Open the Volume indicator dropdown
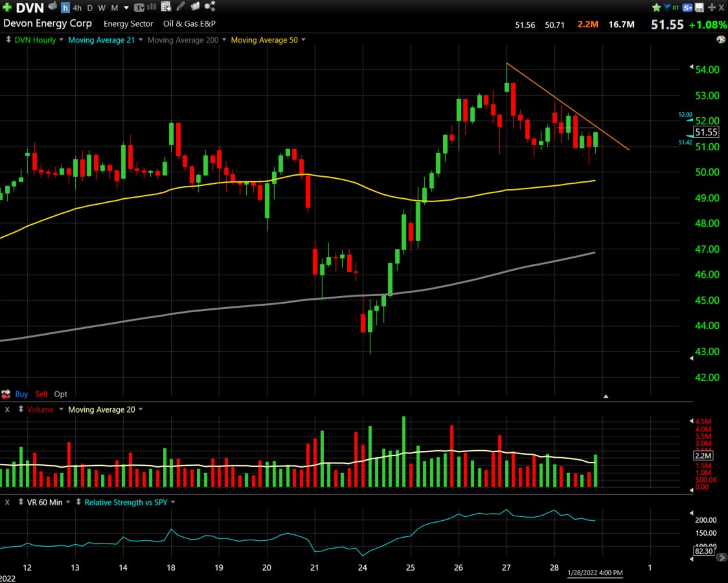 pyautogui.click(x=62, y=409)
